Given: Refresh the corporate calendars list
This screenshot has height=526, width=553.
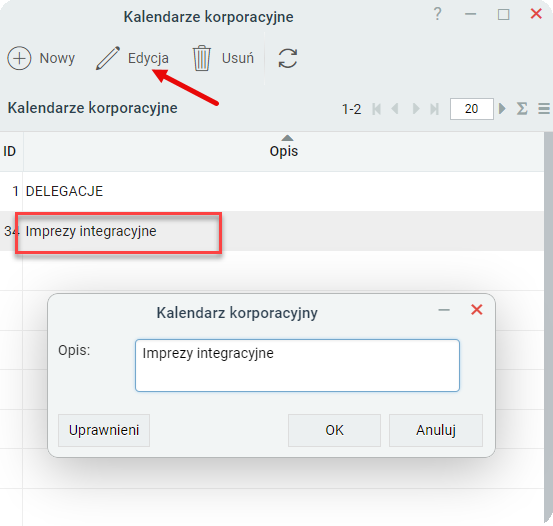Looking at the screenshot, I should pyautogui.click(x=288, y=58).
